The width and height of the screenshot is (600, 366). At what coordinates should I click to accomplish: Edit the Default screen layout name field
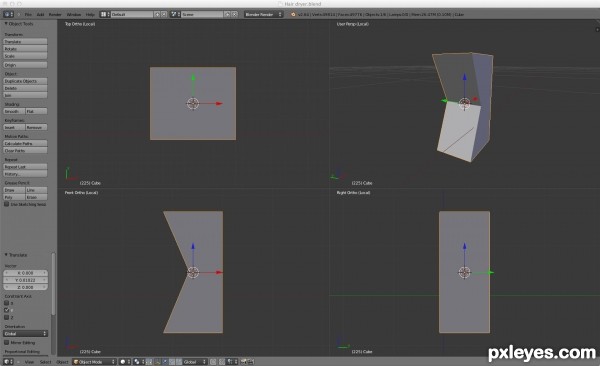pos(132,14)
